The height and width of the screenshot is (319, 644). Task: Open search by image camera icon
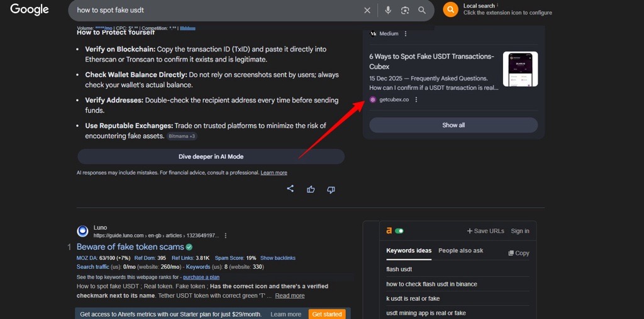(x=405, y=11)
